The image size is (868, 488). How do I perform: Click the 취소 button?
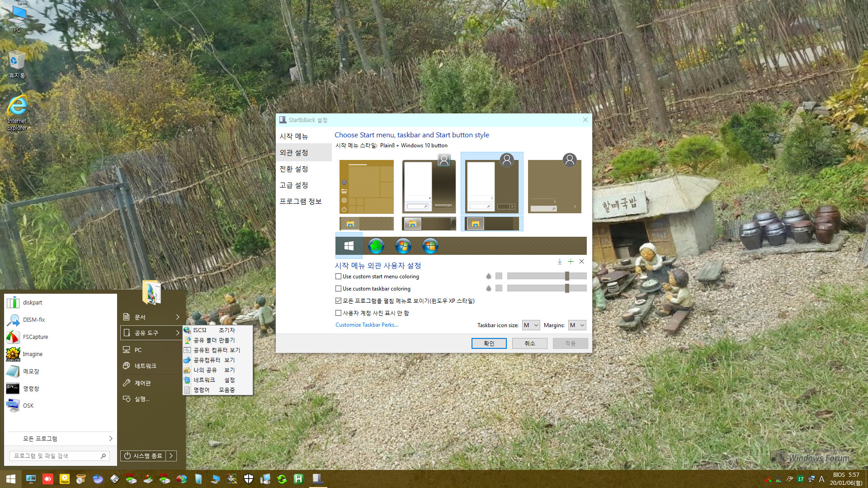coord(529,343)
